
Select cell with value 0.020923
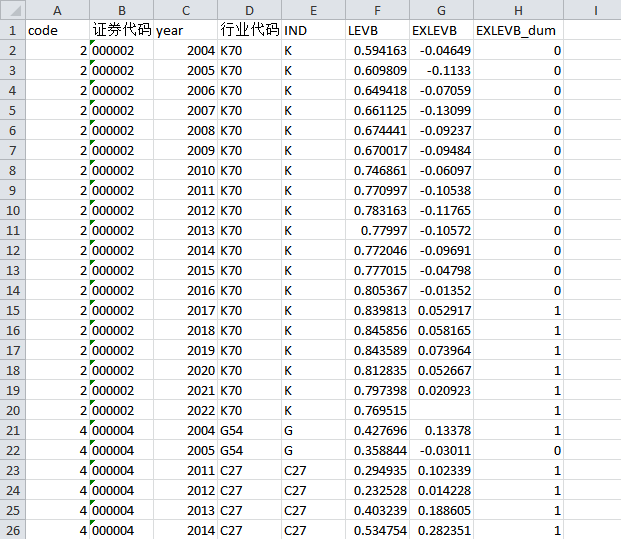[x=441, y=390]
